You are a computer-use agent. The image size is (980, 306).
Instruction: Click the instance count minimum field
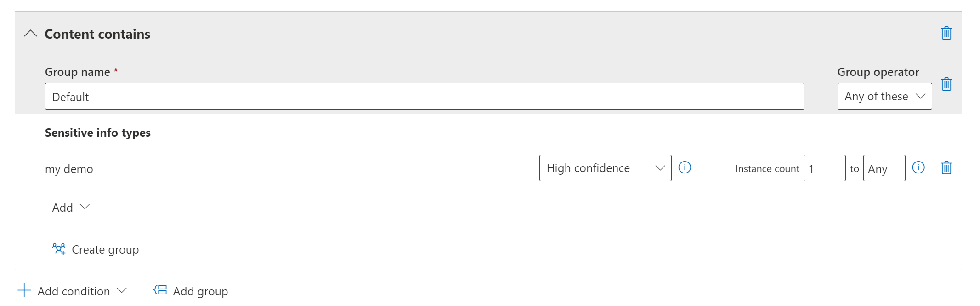coord(824,168)
